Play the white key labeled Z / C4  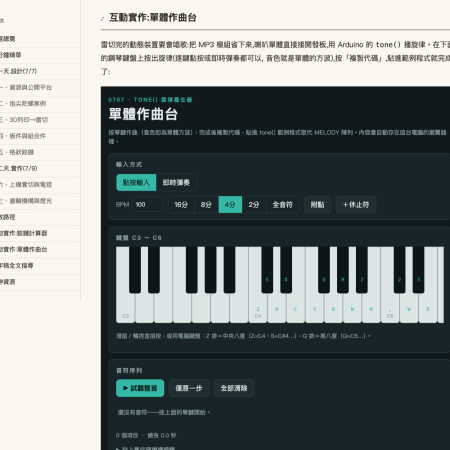[x=258, y=308]
